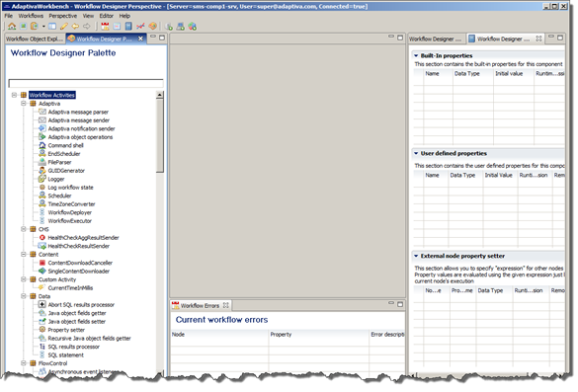The height and width of the screenshot is (392, 578).
Task: Collapse External node property setter section
Action: pyautogui.click(x=416, y=256)
